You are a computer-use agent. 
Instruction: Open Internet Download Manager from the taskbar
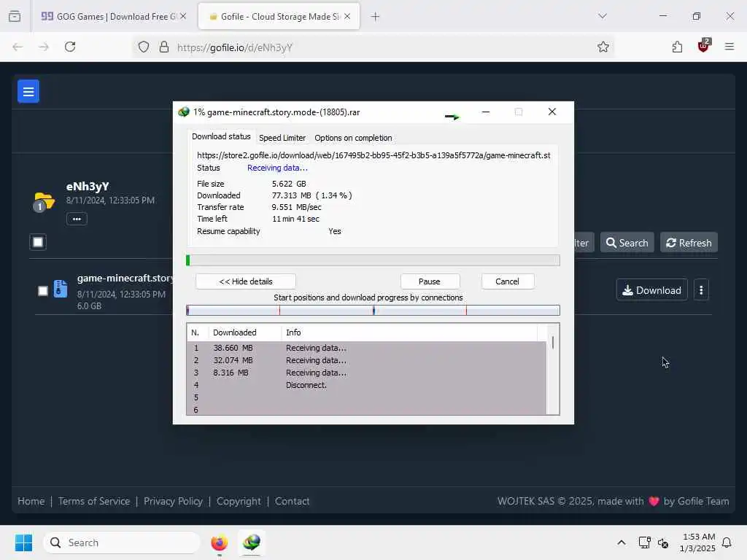pyautogui.click(x=252, y=542)
